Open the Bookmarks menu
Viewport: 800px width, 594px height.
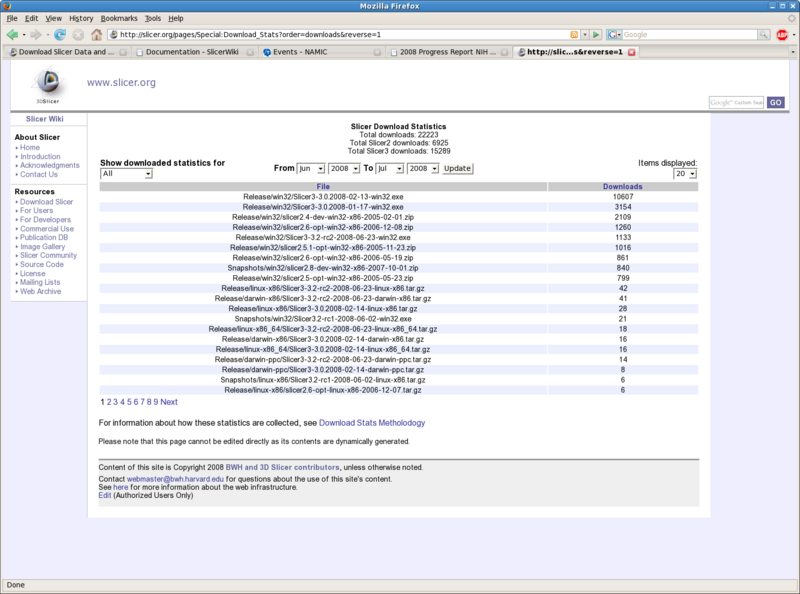119,18
